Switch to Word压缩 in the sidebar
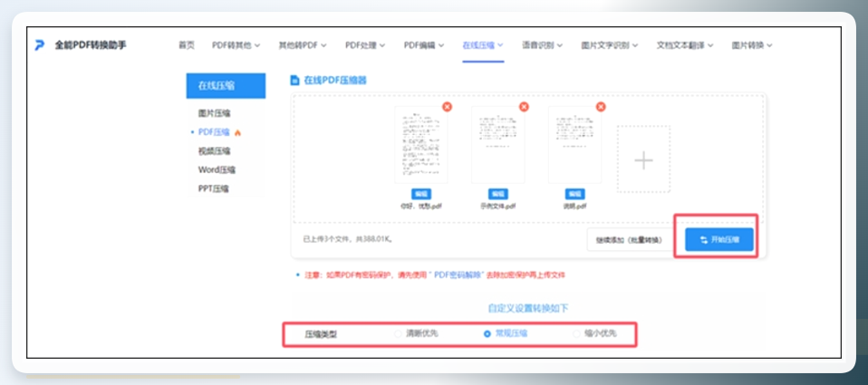Image resolution: width=868 pixels, height=385 pixels. (x=217, y=169)
